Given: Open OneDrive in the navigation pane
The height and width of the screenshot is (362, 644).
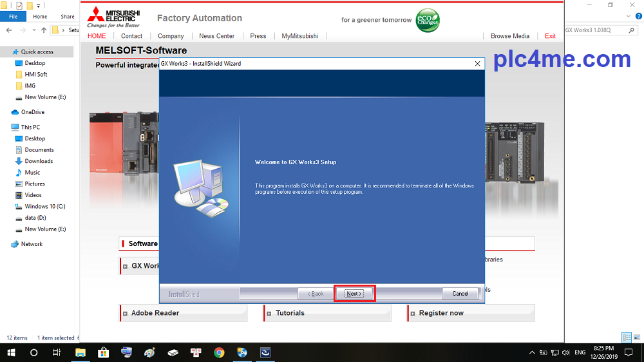Looking at the screenshot, I should click(x=32, y=112).
